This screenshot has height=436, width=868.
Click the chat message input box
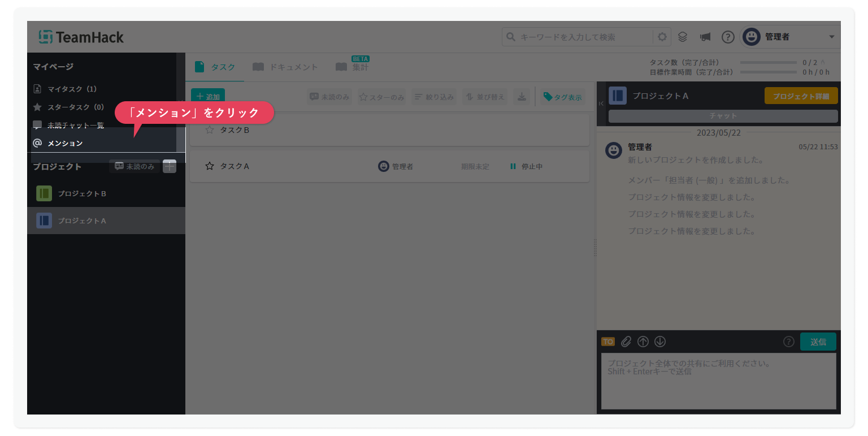click(718, 381)
